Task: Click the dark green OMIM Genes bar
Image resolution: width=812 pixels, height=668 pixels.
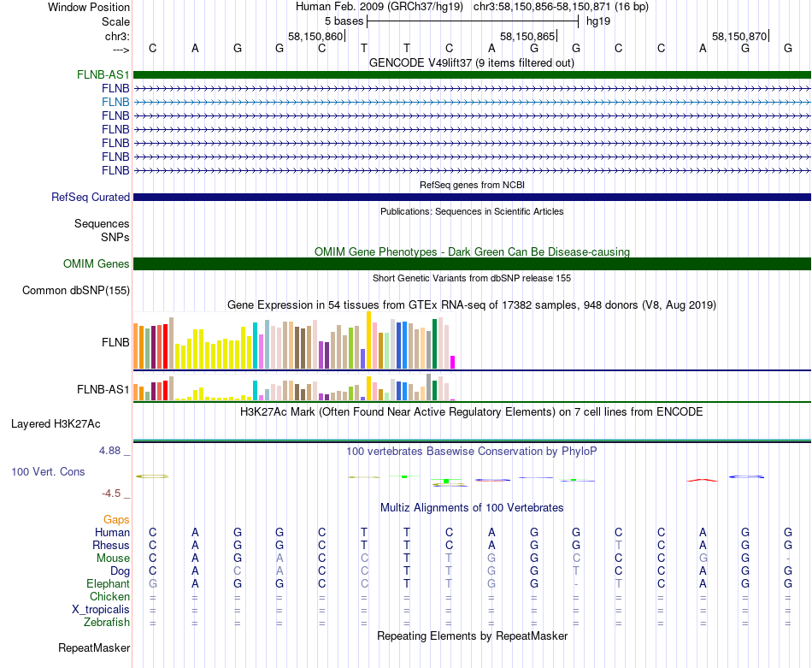Action: [472, 263]
